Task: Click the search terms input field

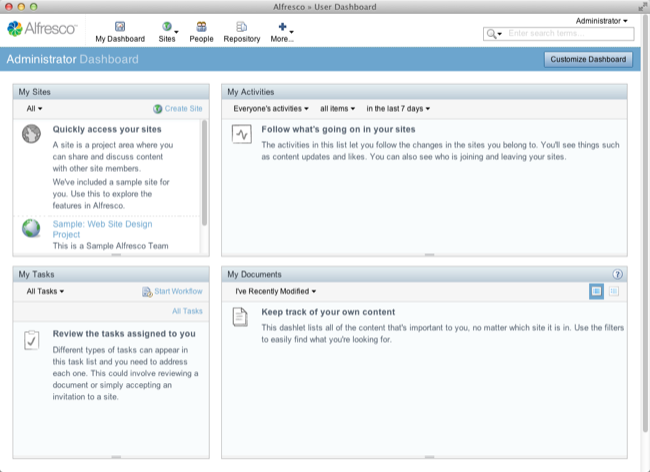Action: click(x=569, y=34)
